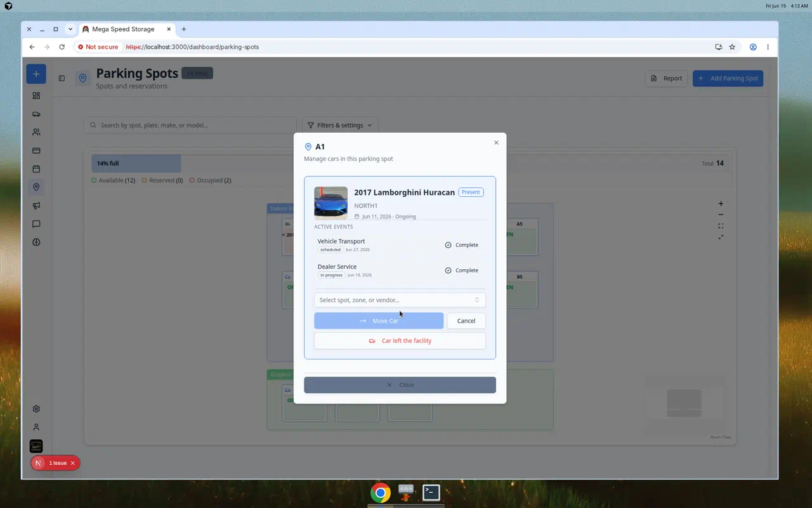
Task: Open the credit card billing icon in sidebar
Action: coord(36,150)
